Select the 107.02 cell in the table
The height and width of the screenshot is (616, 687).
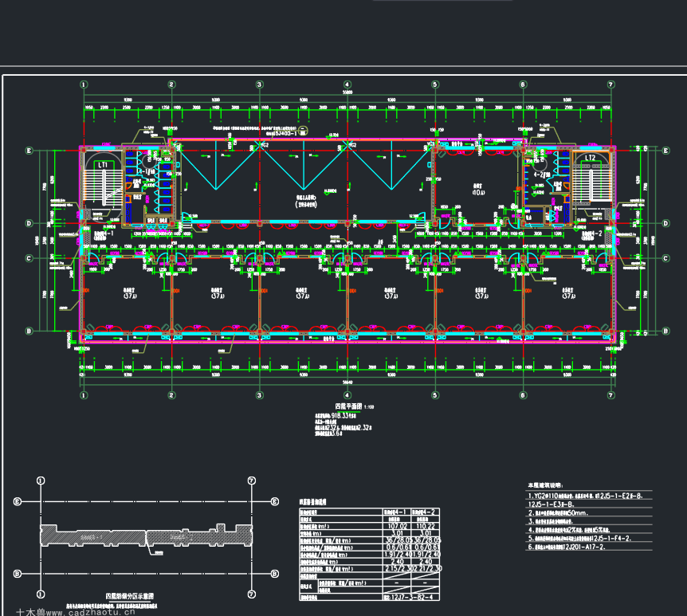coord(398,526)
